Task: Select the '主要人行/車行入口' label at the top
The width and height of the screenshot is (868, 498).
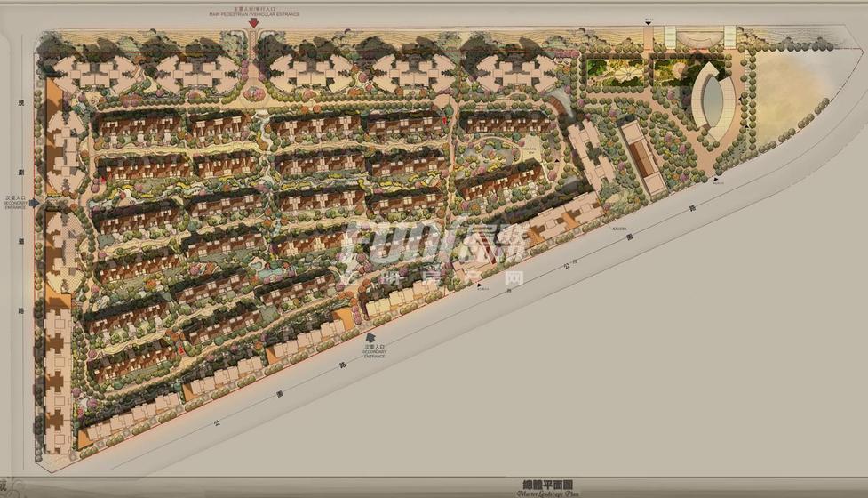Action: [x=254, y=10]
